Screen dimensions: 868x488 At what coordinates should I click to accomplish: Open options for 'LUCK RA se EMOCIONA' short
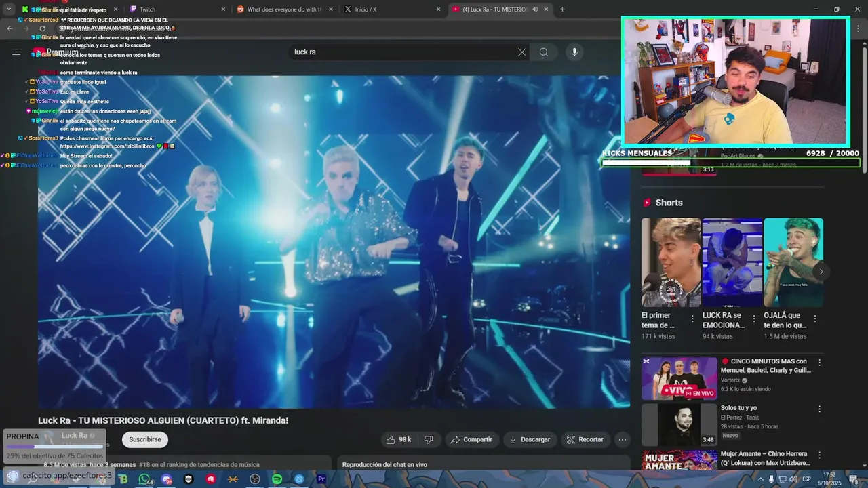pos(753,319)
